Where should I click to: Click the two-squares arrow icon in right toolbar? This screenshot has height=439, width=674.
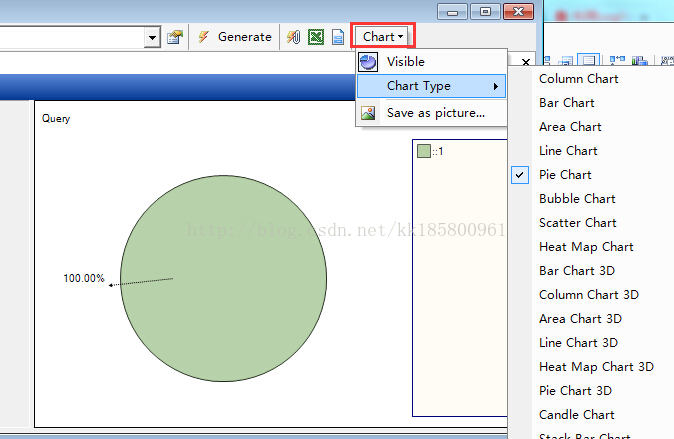click(617, 60)
